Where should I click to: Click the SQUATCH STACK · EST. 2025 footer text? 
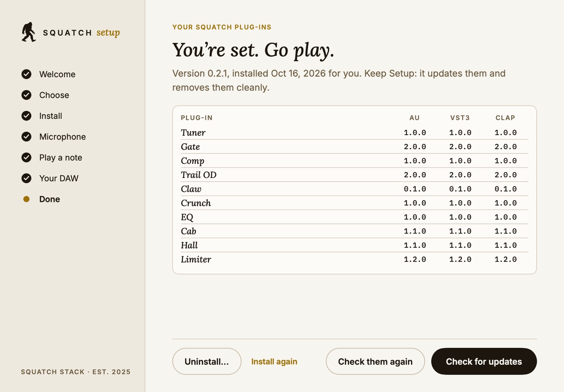pos(76,372)
